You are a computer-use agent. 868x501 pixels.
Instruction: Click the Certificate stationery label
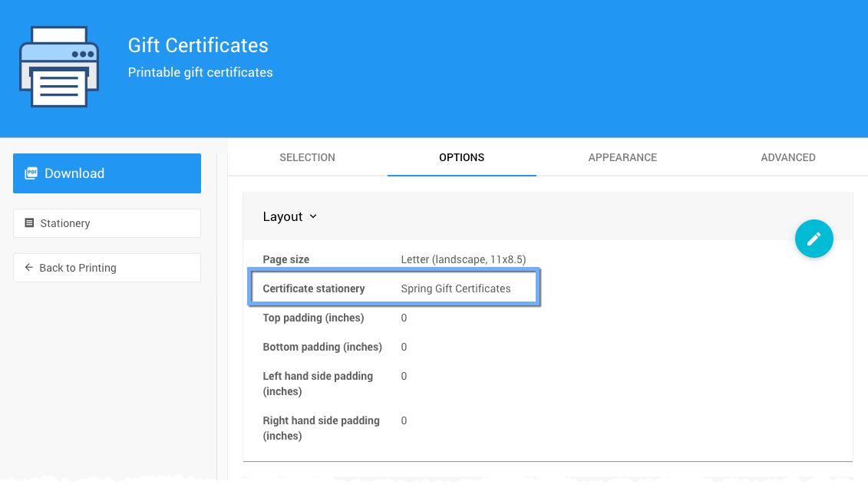point(313,288)
